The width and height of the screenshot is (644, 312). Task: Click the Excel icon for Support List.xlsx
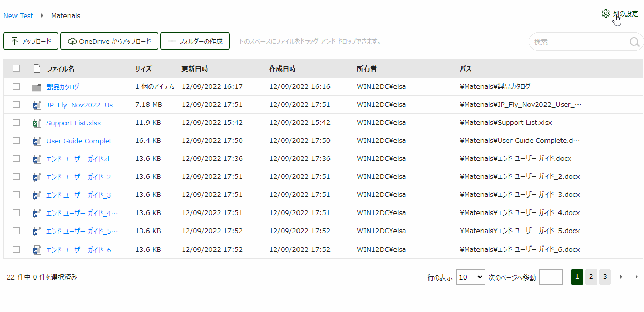(37, 123)
